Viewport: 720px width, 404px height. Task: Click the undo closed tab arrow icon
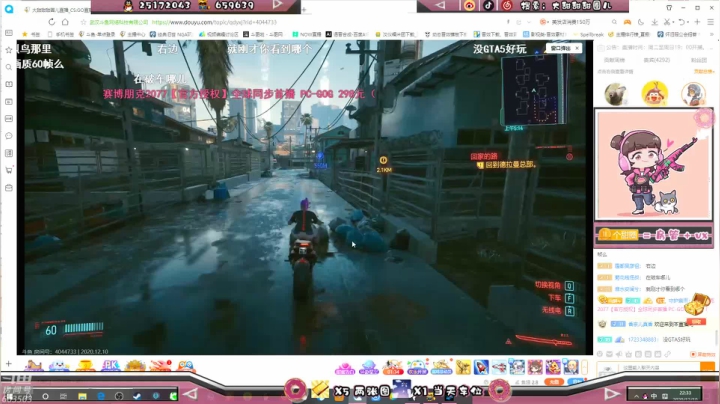pos(682,22)
